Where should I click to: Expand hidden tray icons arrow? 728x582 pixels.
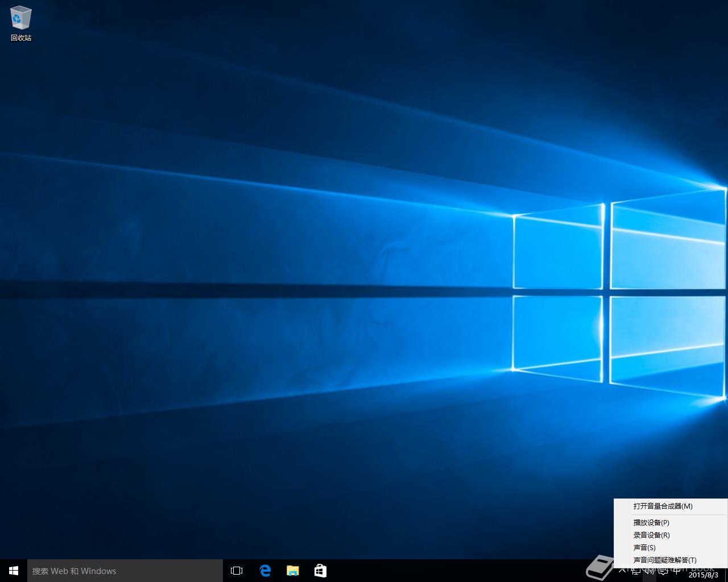[x=621, y=570]
